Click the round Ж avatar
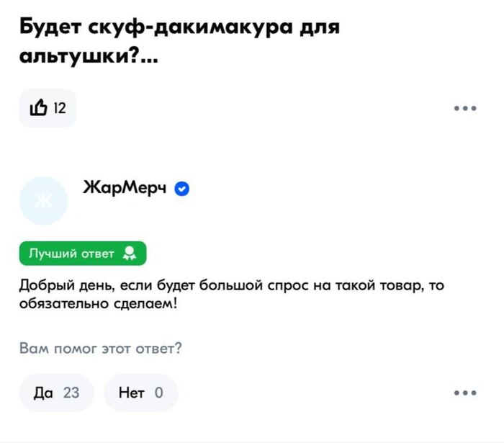Image resolution: width=504 pixels, height=443 pixels. [44, 200]
